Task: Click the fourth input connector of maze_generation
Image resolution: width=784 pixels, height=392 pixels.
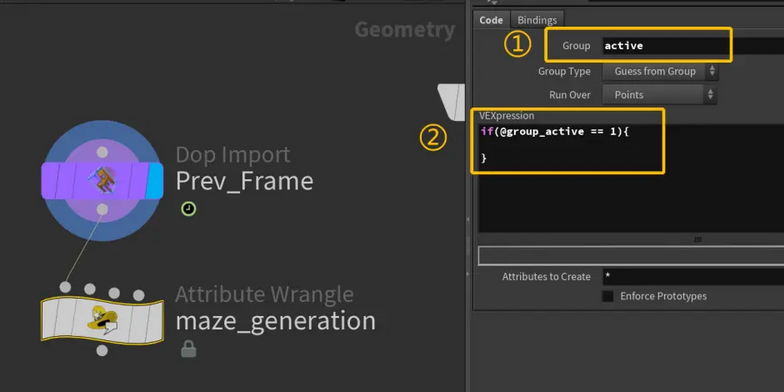Action: 138,295
